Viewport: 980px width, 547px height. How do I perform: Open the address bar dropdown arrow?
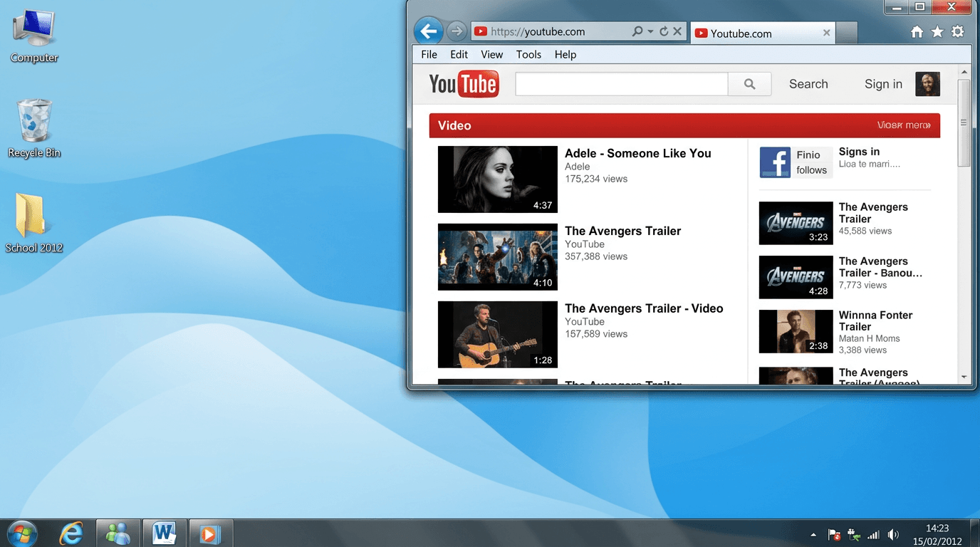(x=650, y=31)
